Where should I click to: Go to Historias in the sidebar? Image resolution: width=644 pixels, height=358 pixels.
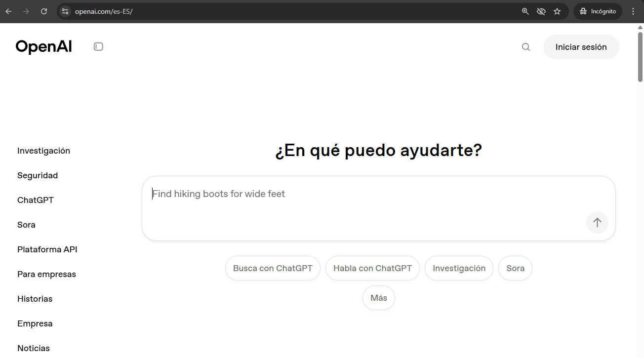pyautogui.click(x=35, y=299)
